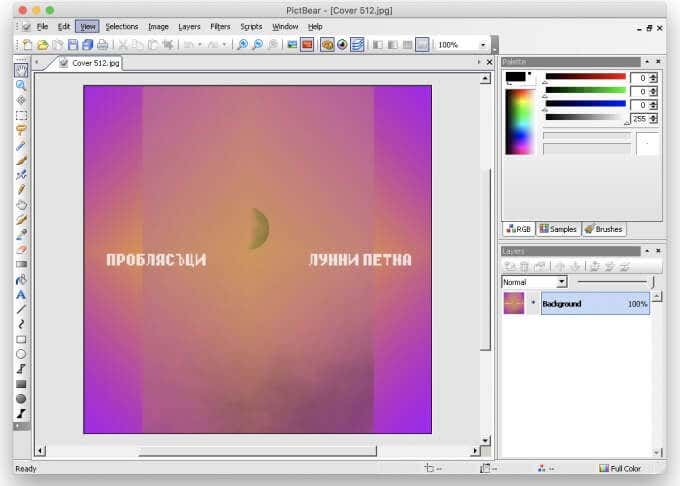Click the black foreground color swatch
Screen dimensions: 680x486
pyautogui.click(x=515, y=77)
